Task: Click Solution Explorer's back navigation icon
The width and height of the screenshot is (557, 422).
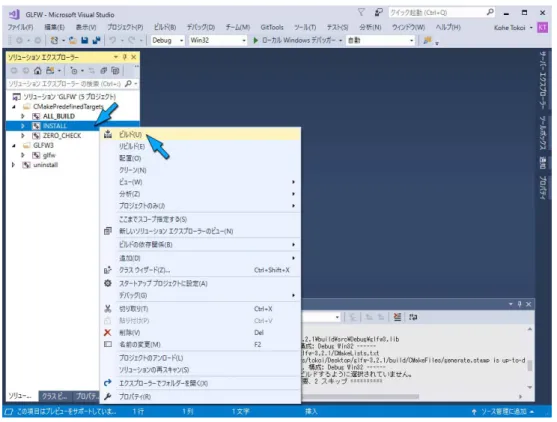Action: pos(14,71)
